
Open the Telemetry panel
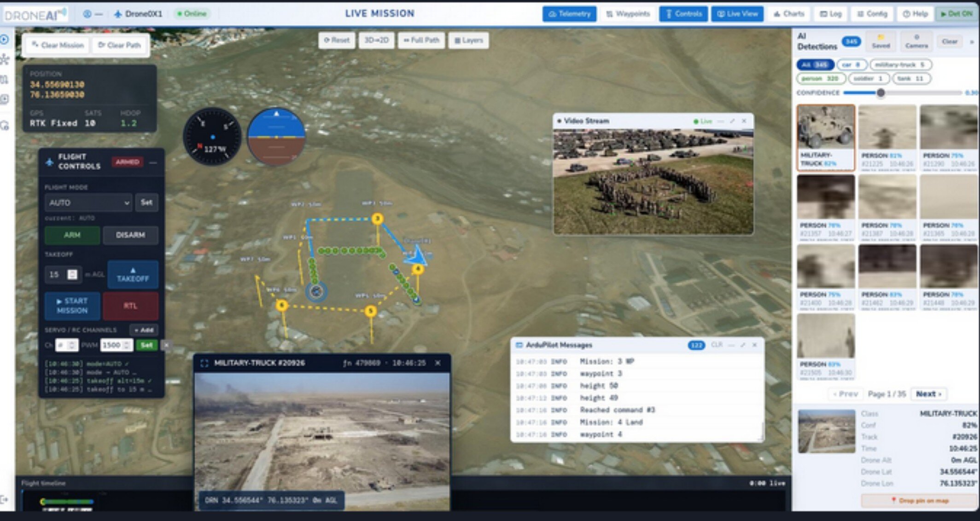coord(570,14)
